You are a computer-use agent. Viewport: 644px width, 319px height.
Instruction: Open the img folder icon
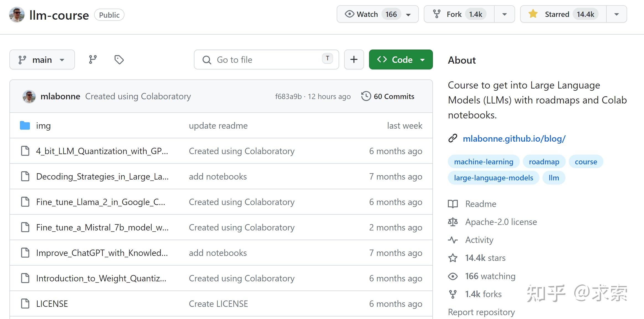pos(25,126)
